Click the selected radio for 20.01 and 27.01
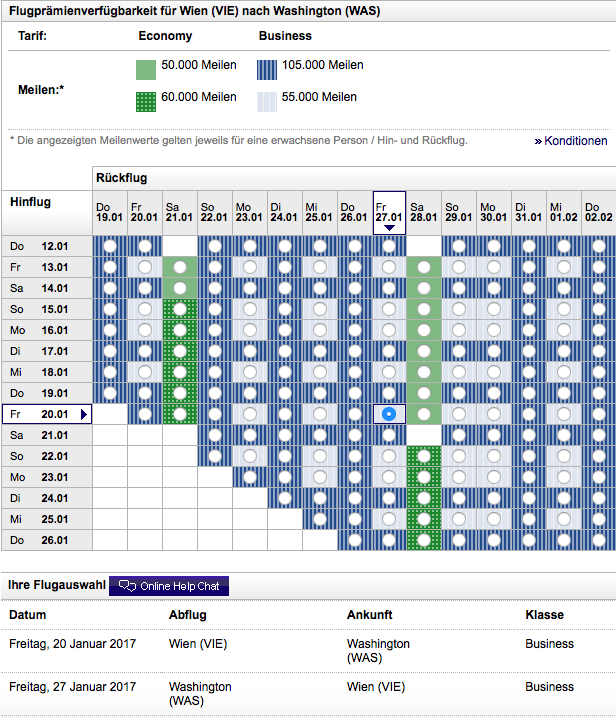616x718 pixels. (x=389, y=413)
